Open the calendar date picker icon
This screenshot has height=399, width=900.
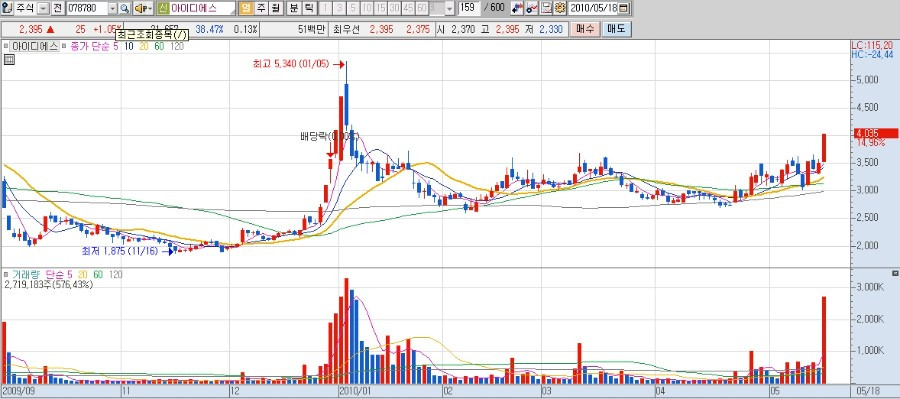point(624,8)
